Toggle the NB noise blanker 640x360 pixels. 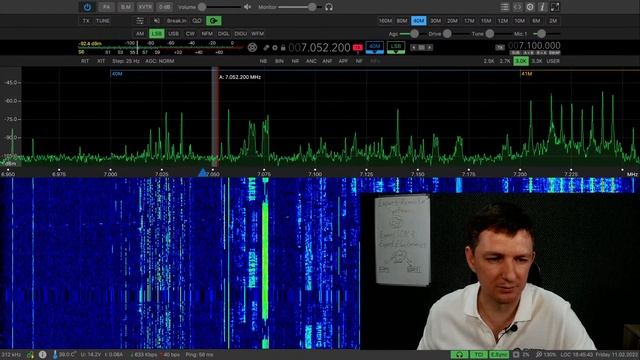coord(263,61)
